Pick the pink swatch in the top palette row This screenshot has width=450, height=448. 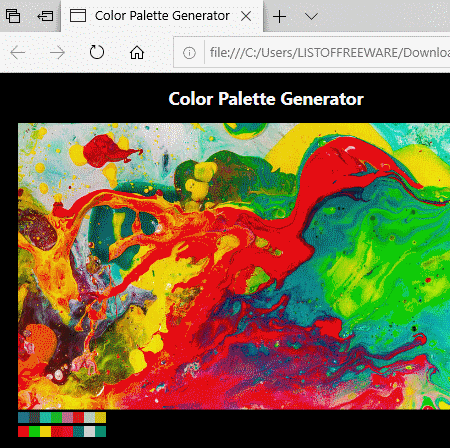click(x=67, y=417)
